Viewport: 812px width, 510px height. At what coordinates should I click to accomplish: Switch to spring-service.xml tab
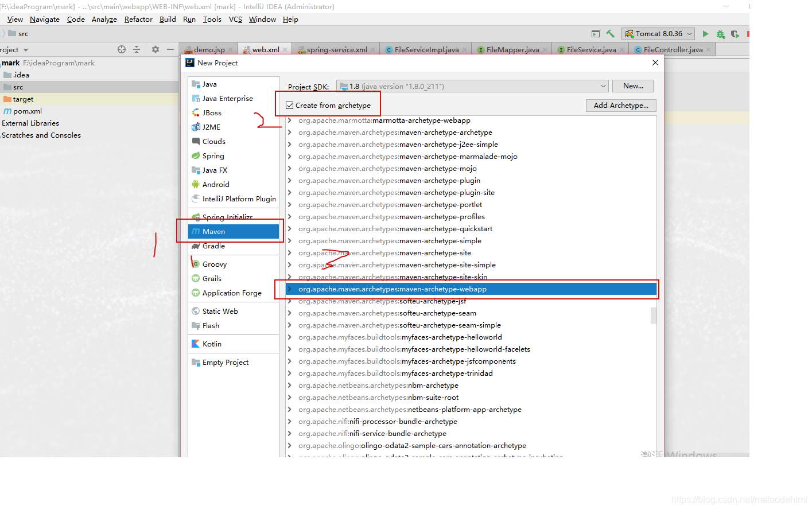[x=336, y=50]
